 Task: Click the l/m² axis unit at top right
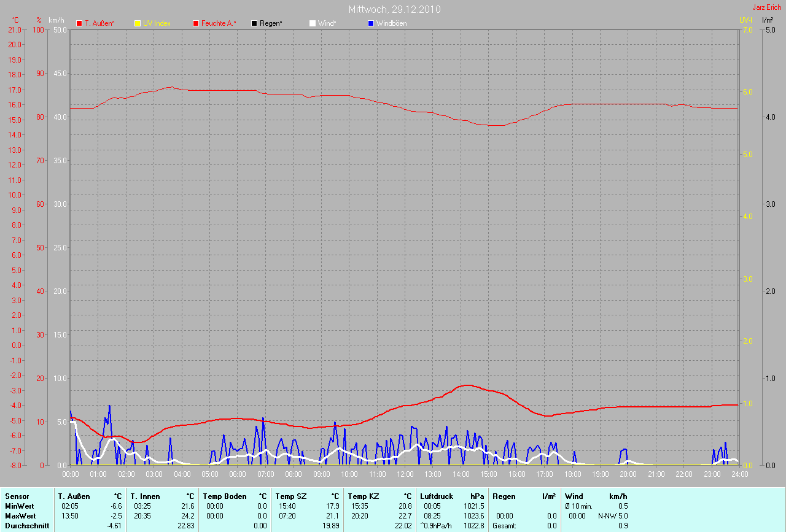point(767,20)
